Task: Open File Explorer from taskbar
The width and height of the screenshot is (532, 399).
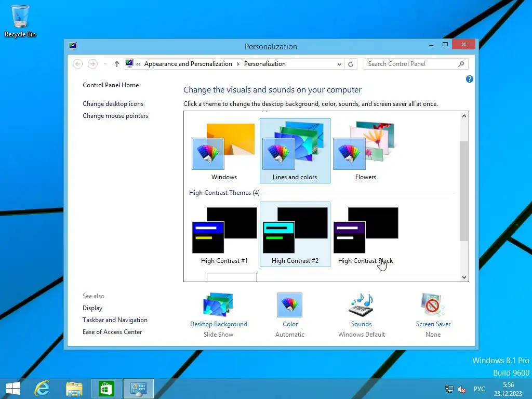Action: [74, 389]
